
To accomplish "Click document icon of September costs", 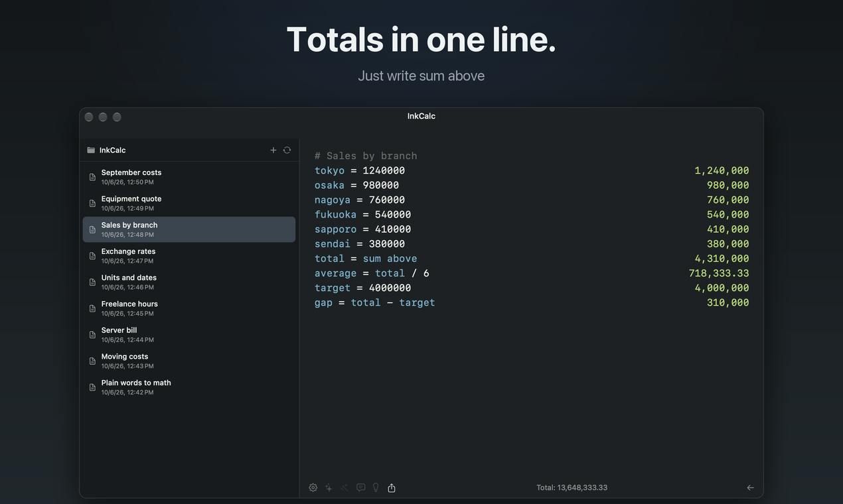I will click(92, 177).
